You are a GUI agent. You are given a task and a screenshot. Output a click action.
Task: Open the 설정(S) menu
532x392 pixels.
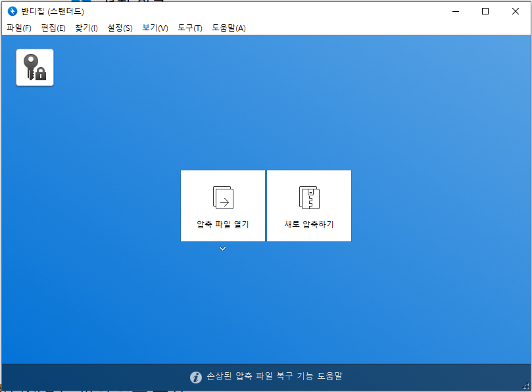(120, 28)
